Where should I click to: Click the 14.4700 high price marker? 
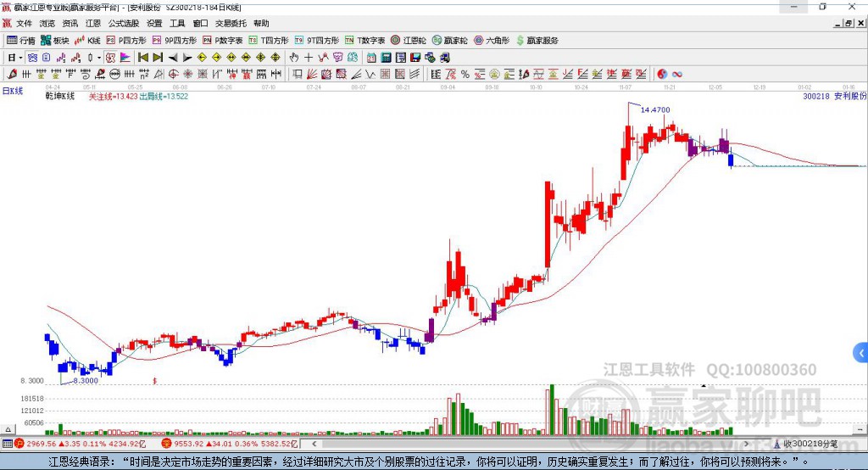coord(655,109)
